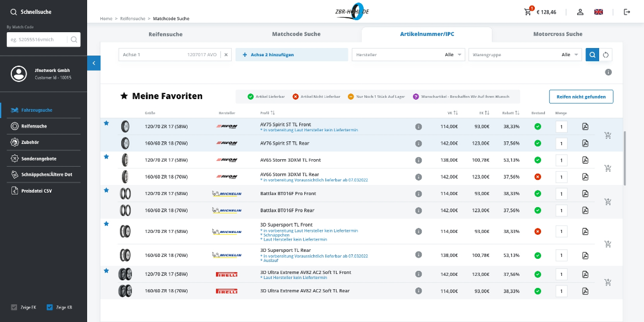The height and width of the screenshot is (322, 644).
Task: Reset the search filters with the refresh icon
Action: [x=605, y=55]
